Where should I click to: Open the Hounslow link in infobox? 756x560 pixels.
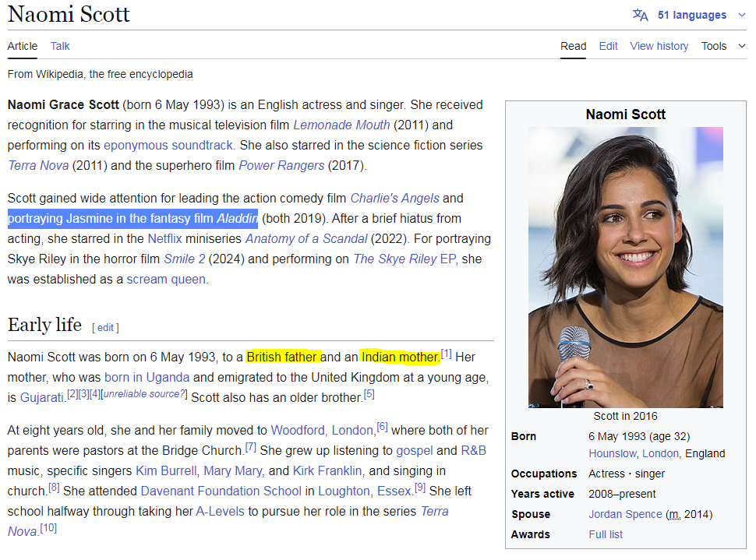coord(613,453)
